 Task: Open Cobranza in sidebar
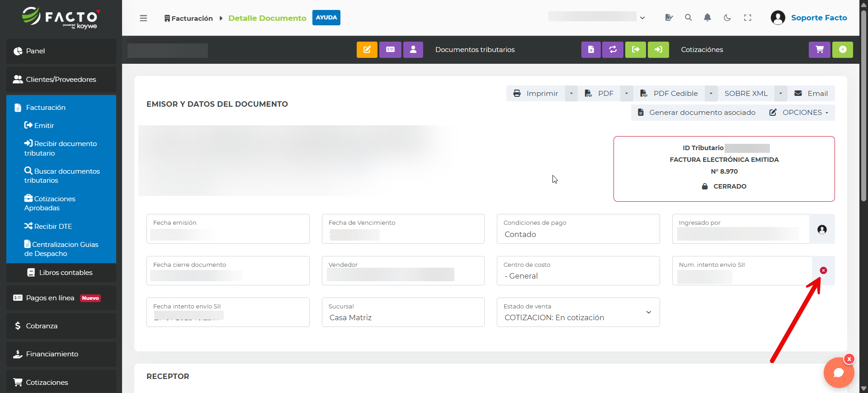(x=61, y=326)
